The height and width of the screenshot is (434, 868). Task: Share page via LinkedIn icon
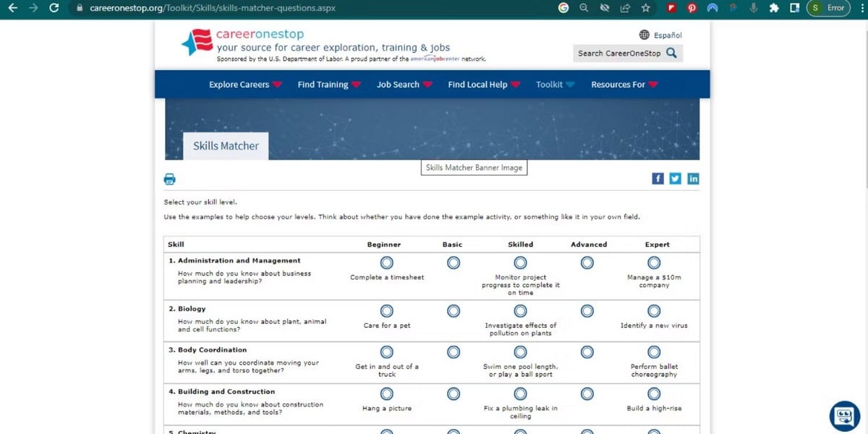[x=693, y=179]
